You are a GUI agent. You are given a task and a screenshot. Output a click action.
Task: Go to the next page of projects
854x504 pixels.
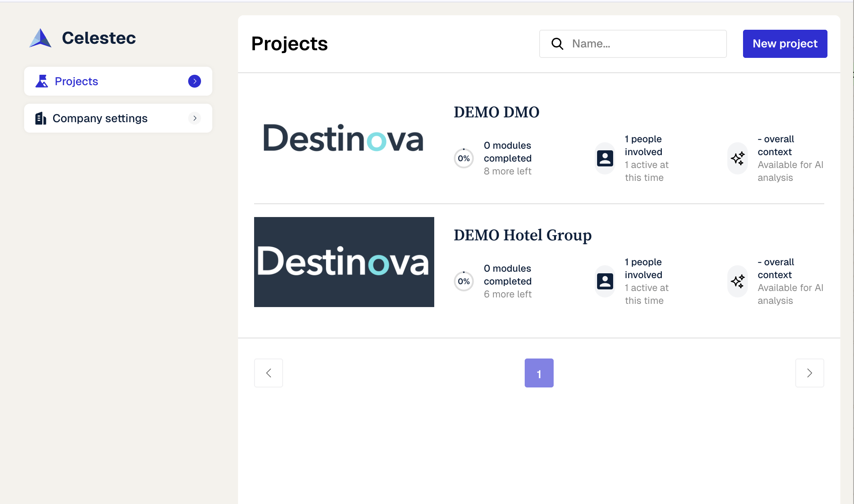(x=810, y=373)
